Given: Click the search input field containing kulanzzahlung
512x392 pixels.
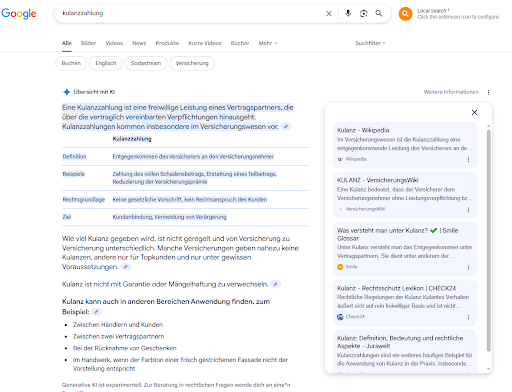Looking at the screenshot, I should [190, 13].
